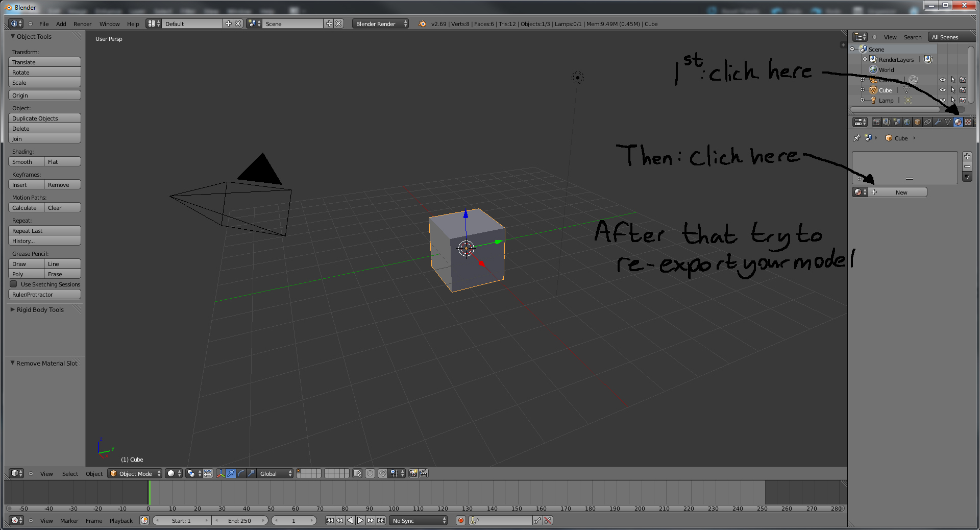Open the Object Mode dropdown
This screenshot has width=980, height=530.
(x=135, y=473)
